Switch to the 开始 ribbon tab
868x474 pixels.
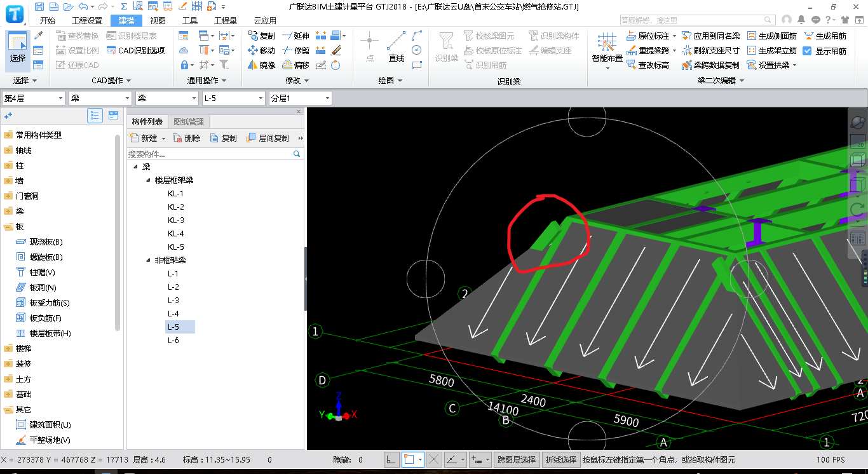click(48, 20)
